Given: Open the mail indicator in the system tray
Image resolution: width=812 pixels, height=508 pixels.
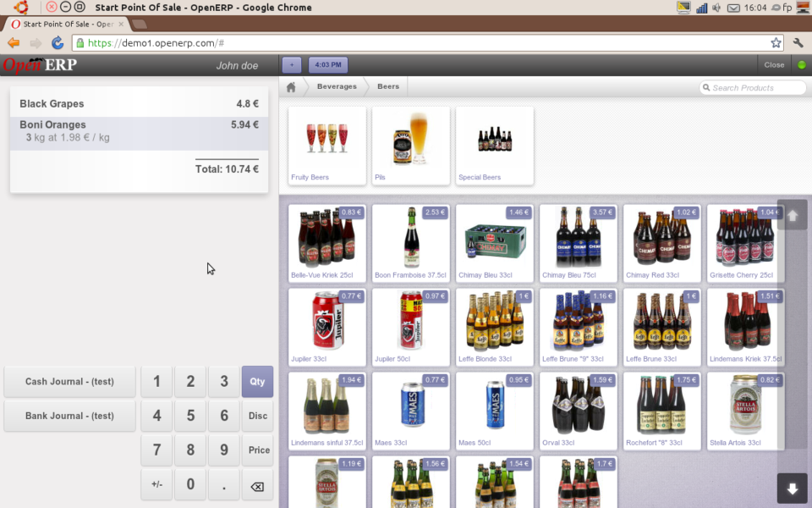Looking at the screenshot, I should [733, 8].
